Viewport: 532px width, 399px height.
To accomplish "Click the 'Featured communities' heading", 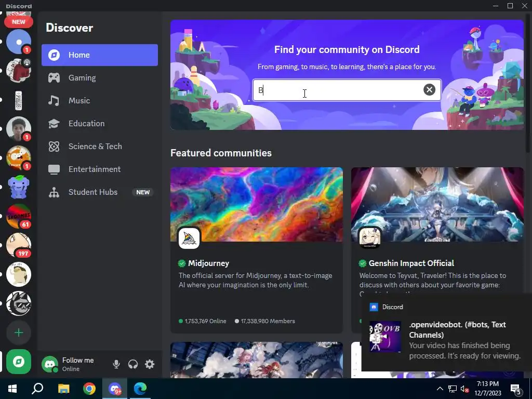I will (x=221, y=153).
